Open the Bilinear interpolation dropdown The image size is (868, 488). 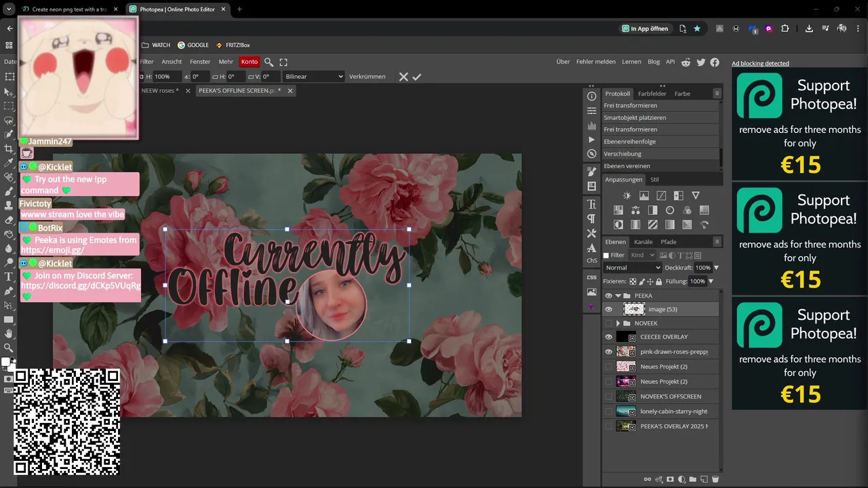click(x=314, y=77)
